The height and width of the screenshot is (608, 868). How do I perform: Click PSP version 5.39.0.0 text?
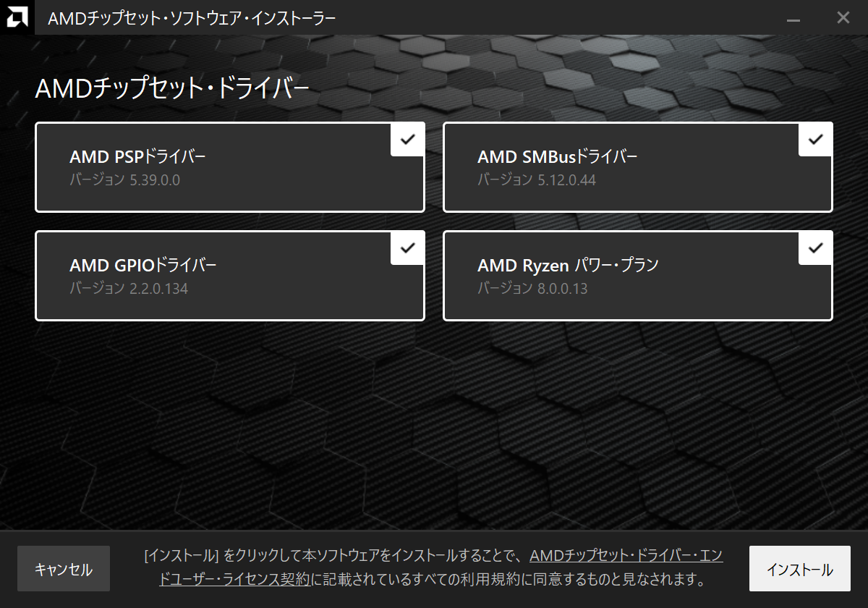pos(124,180)
